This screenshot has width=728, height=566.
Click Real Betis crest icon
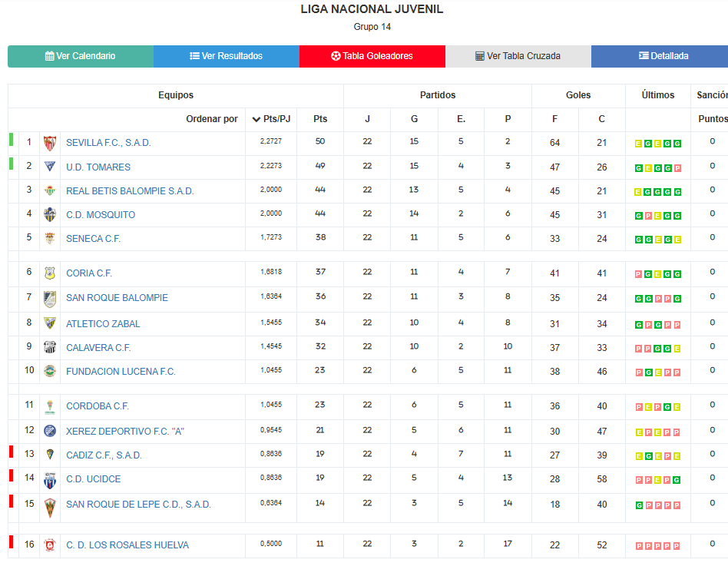click(50, 190)
